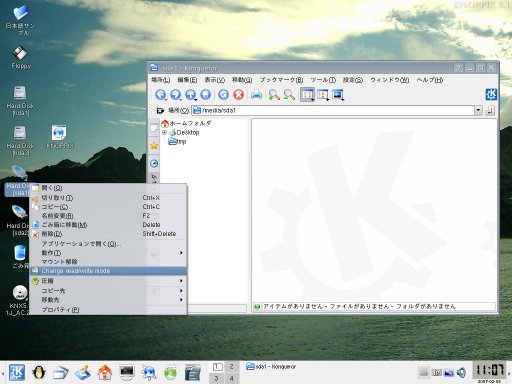Viewport: 512px width, 384px height.
Task: Open the ツール menu
Action: point(323,80)
